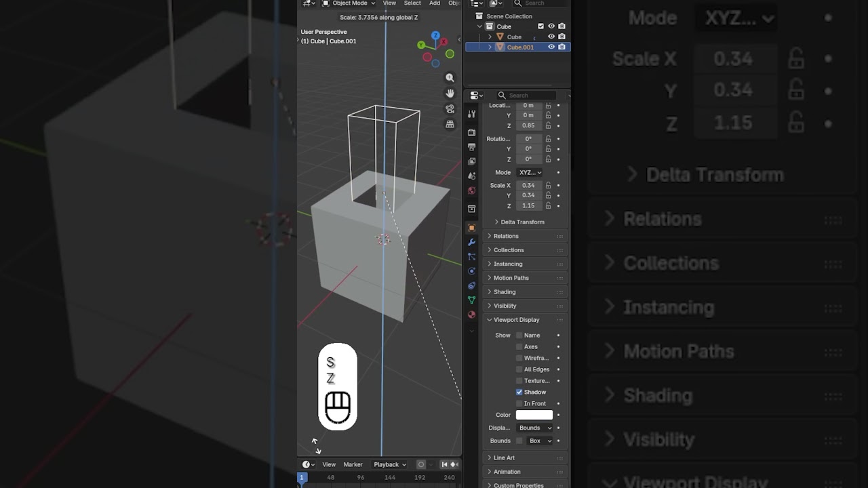Open the Output properties tab icon
This screenshot has height=488, width=868.
pos(472,146)
